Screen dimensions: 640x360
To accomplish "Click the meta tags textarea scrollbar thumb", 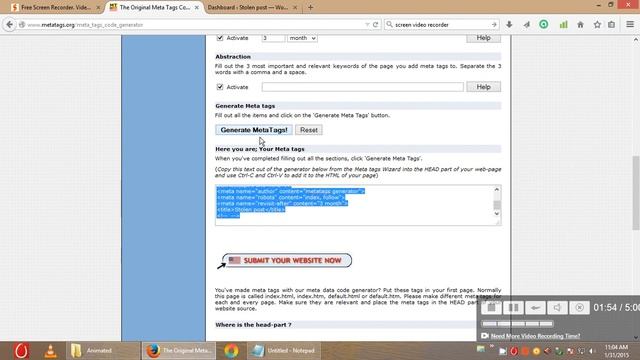I will click(497, 205).
